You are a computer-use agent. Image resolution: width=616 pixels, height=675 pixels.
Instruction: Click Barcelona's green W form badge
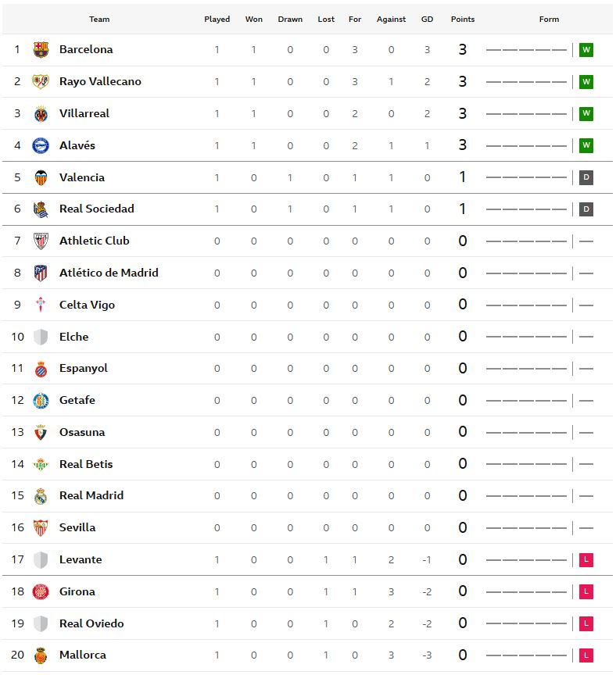coord(586,50)
